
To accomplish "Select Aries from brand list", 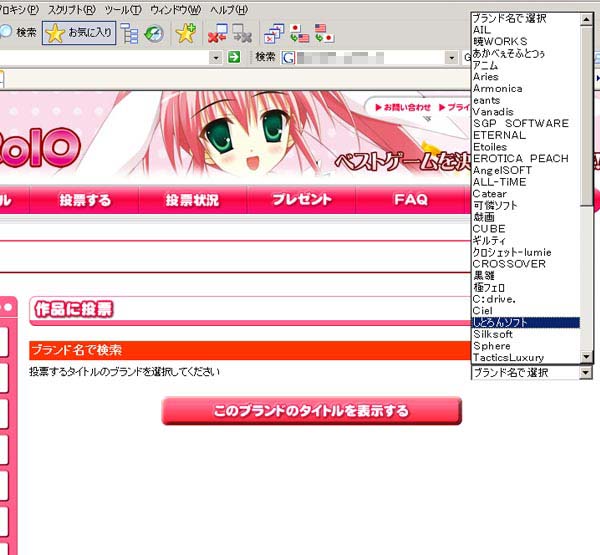I will click(526, 77).
